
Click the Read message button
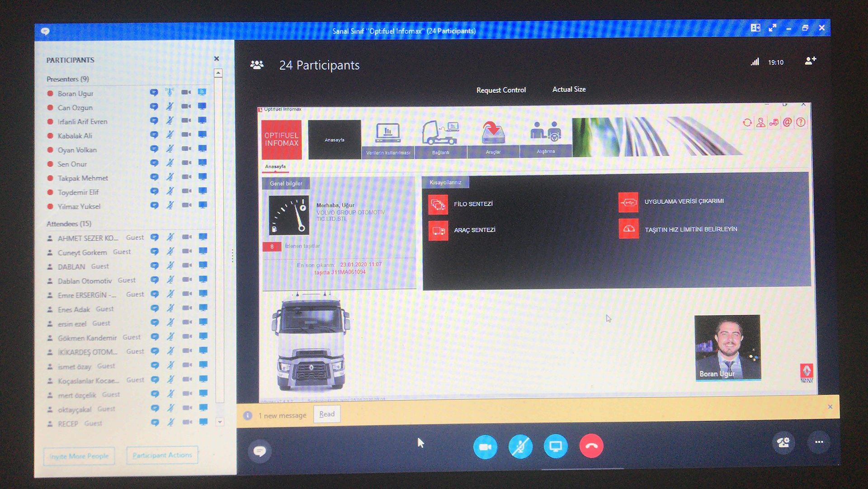pyautogui.click(x=327, y=414)
